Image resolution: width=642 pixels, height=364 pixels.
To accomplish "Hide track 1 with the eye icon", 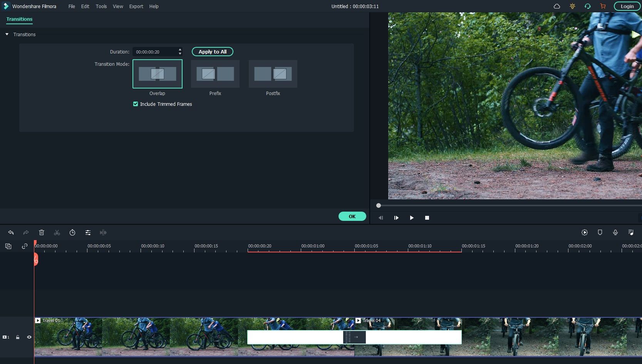I will pos(29,337).
